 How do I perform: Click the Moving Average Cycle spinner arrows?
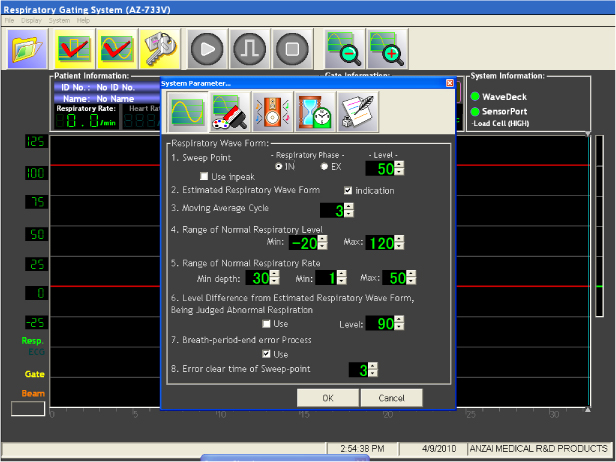coord(350,210)
